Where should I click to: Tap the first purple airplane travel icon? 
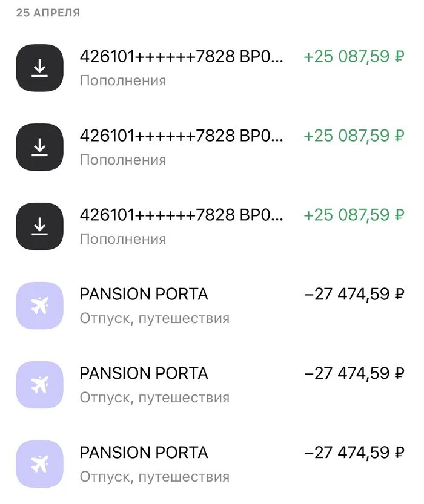(39, 306)
